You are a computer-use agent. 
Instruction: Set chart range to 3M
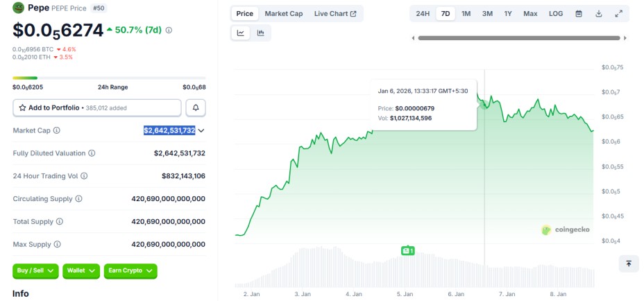click(x=488, y=14)
